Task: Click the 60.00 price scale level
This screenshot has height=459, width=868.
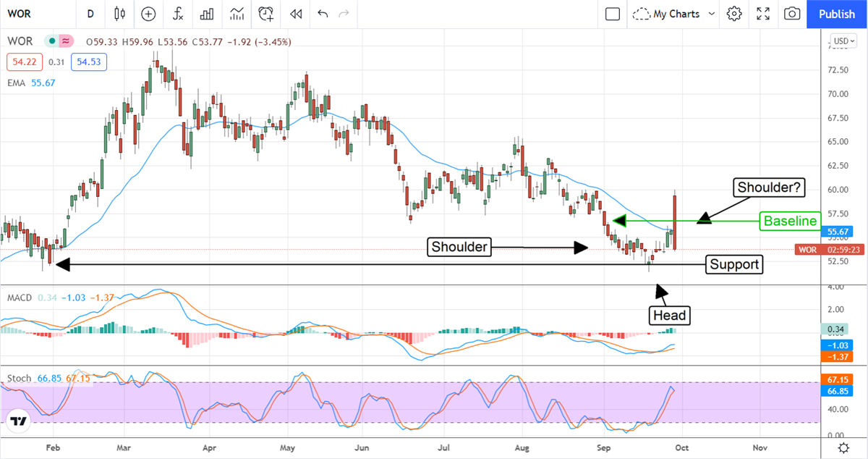Action: click(838, 190)
